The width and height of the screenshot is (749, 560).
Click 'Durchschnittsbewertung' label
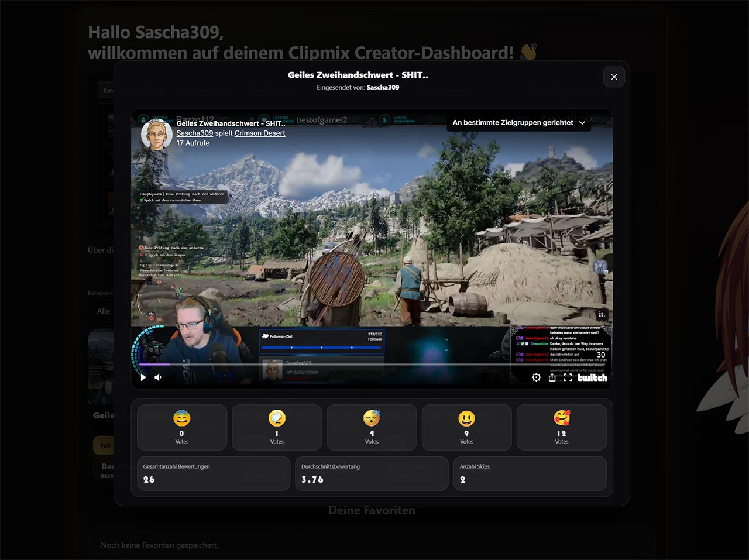click(331, 466)
